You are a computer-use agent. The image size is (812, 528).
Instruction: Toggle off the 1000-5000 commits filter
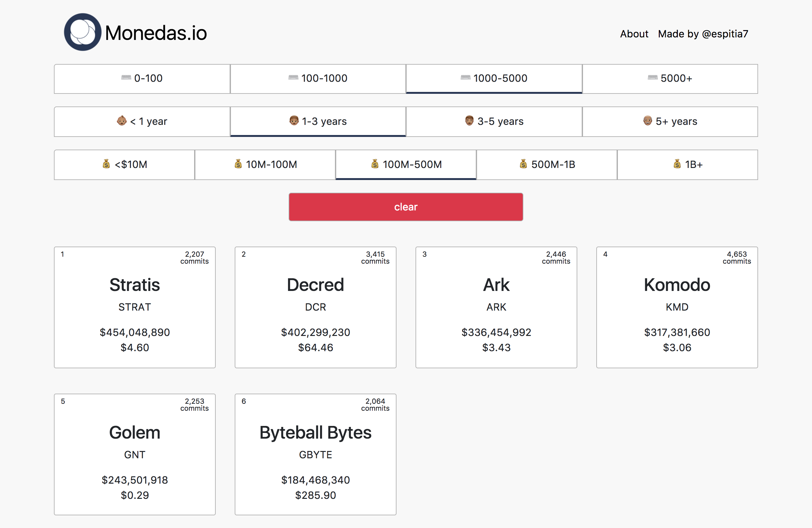tap(494, 79)
